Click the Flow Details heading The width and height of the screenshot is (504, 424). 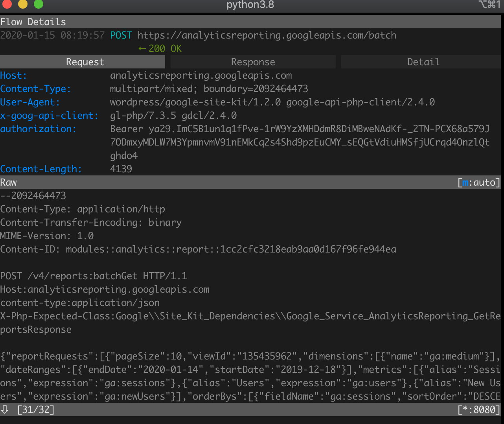pos(33,22)
